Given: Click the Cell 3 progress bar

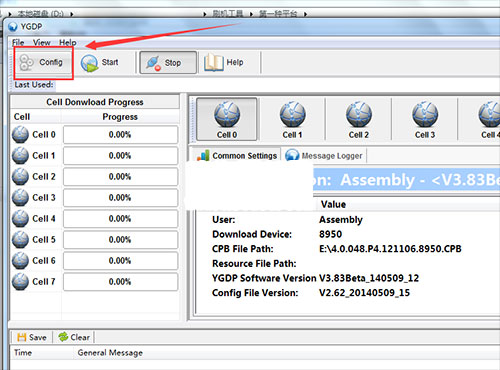Looking at the screenshot, I should point(120,198).
